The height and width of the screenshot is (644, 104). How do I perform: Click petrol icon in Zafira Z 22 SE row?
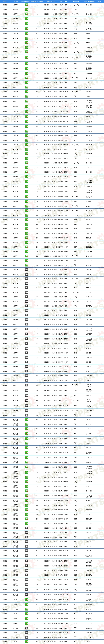coord(27,623)
